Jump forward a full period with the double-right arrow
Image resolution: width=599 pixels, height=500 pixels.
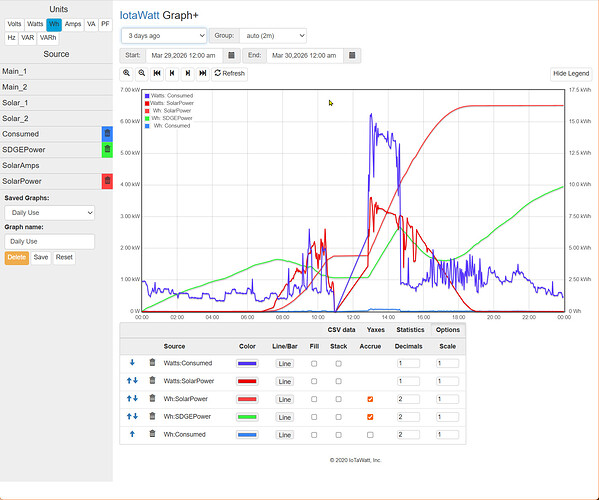[203, 73]
